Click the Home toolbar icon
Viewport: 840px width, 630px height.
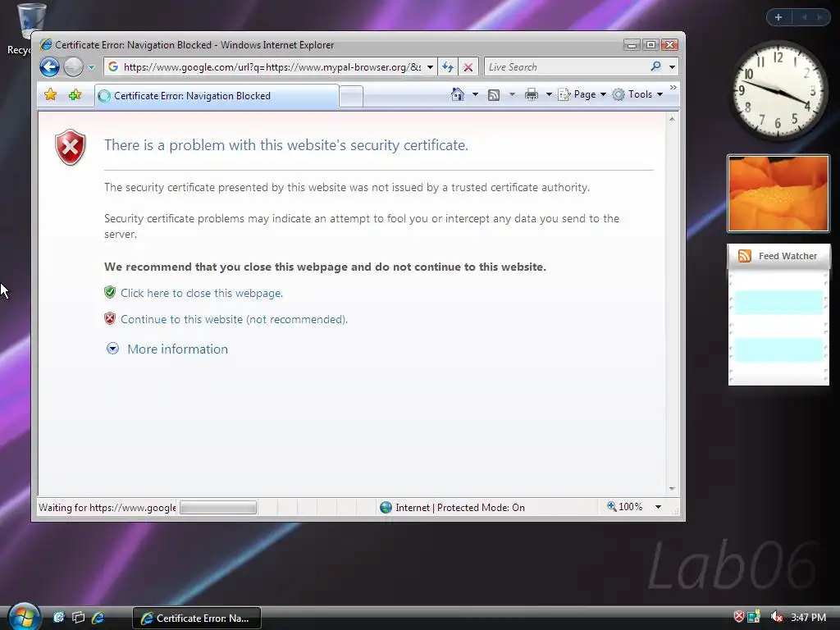(x=458, y=95)
